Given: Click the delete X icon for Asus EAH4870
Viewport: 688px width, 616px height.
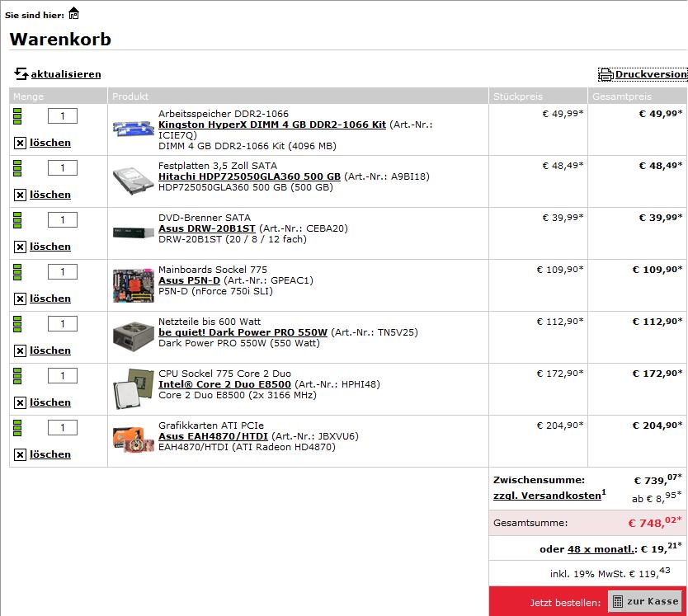Looking at the screenshot, I should [20, 454].
